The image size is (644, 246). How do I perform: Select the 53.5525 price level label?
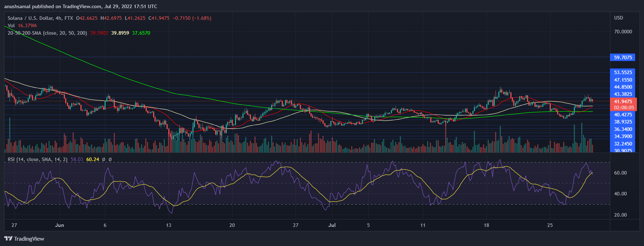pyautogui.click(x=623, y=73)
